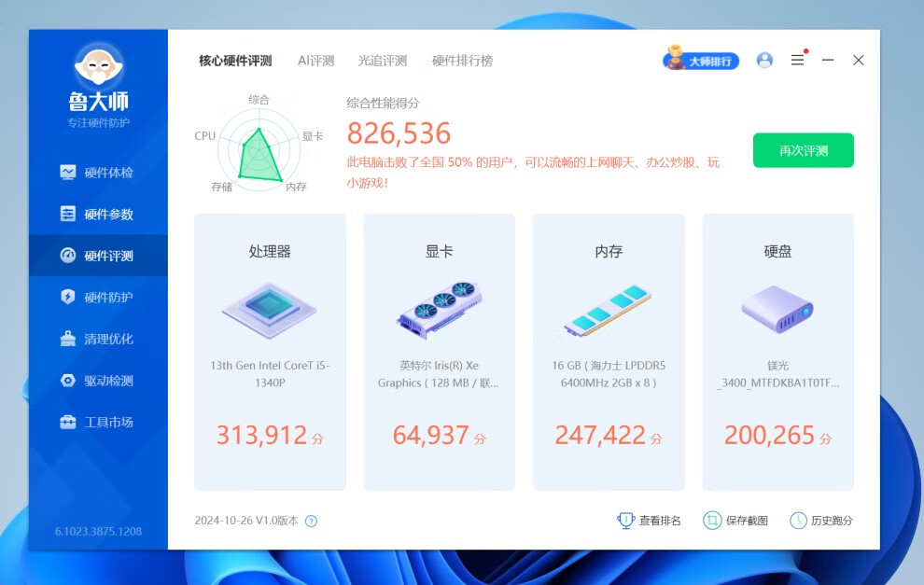
Task: Click the 保存截图 link
Action: (735, 521)
